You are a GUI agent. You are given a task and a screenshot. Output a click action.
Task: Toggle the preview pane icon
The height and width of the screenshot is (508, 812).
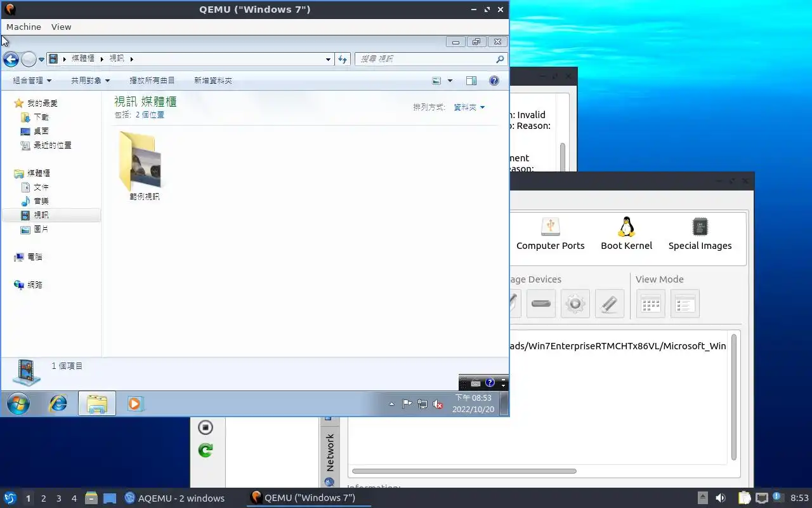[471, 81]
